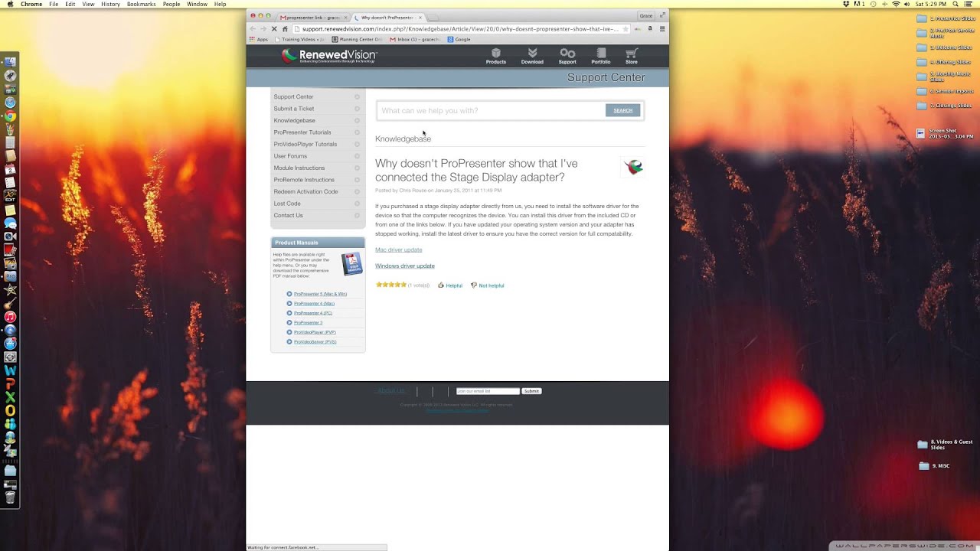Open the 'ProPresenter 5 (Mac & Win)' manual
Image resolution: width=980 pixels, height=551 pixels.
coord(320,294)
